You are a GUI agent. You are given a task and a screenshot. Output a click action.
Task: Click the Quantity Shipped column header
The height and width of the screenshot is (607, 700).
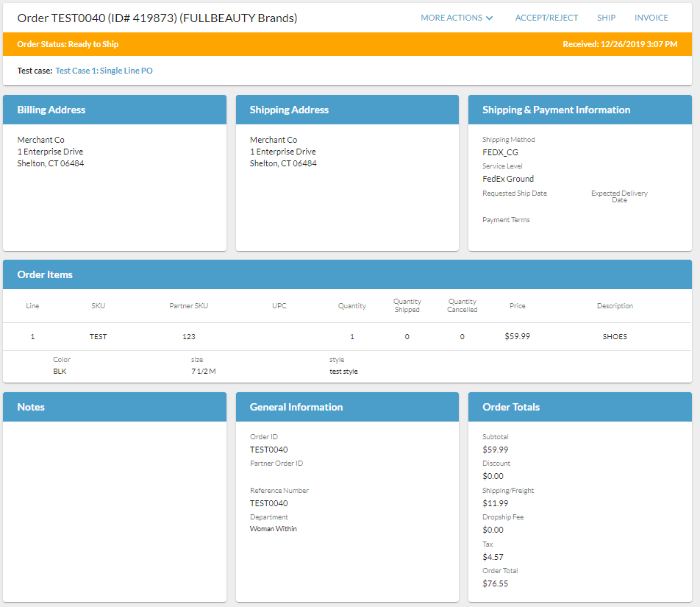point(407,306)
